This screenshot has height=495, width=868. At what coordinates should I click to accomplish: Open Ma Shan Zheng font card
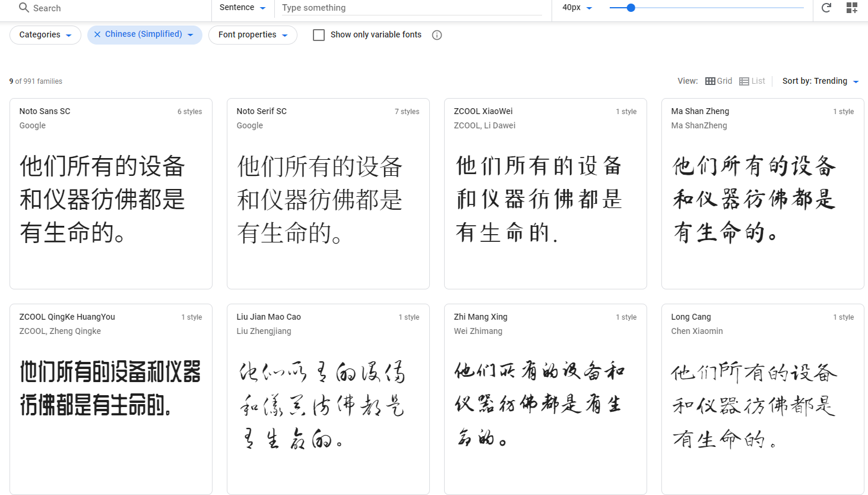click(763, 194)
